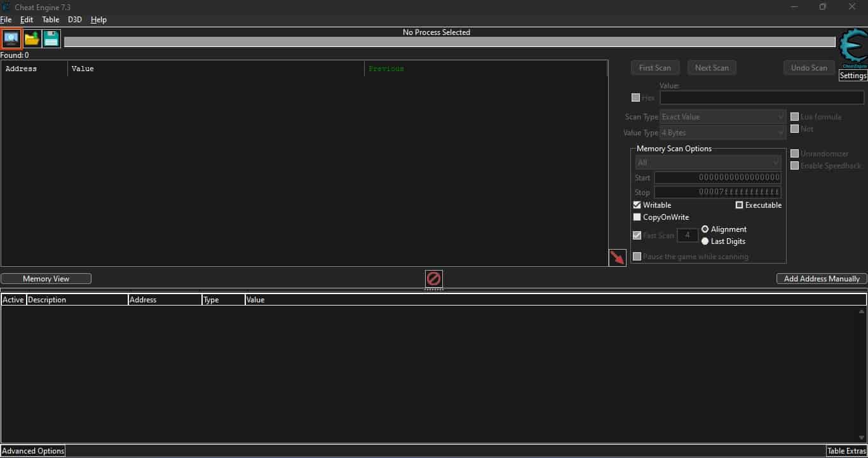Open the Memory View window
The width and height of the screenshot is (868, 458).
coord(46,279)
